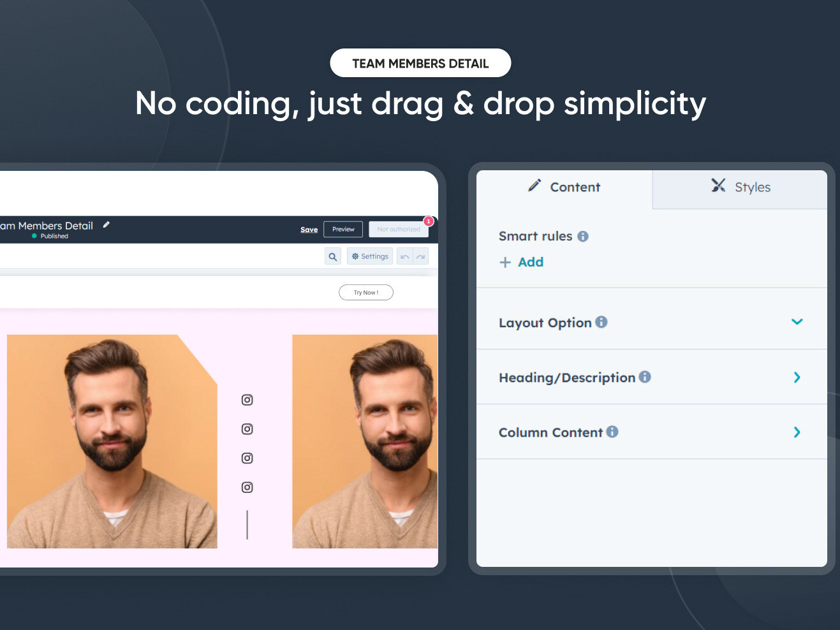Viewport: 840px width, 630px height.
Task: Click the left team member photo
Action: 112,441
